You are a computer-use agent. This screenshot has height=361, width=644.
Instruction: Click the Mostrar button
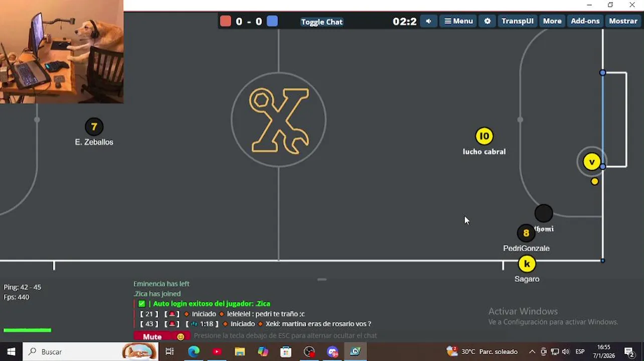tap(623, 21)
